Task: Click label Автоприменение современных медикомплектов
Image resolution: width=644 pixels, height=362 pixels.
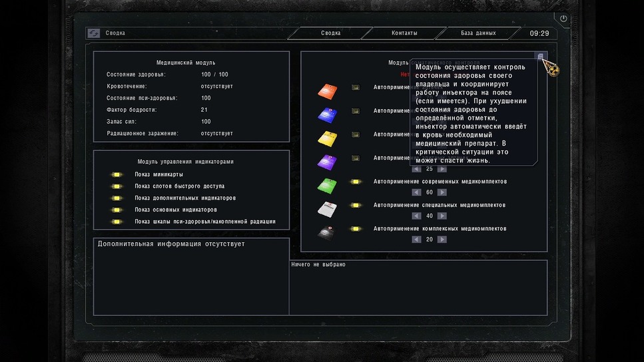Action: coord(440,182)
